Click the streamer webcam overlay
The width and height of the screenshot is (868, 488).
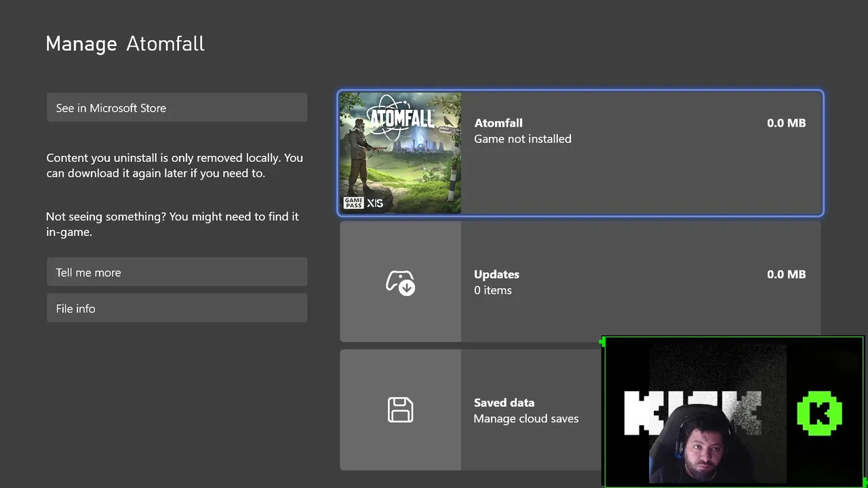click(733, 411)
